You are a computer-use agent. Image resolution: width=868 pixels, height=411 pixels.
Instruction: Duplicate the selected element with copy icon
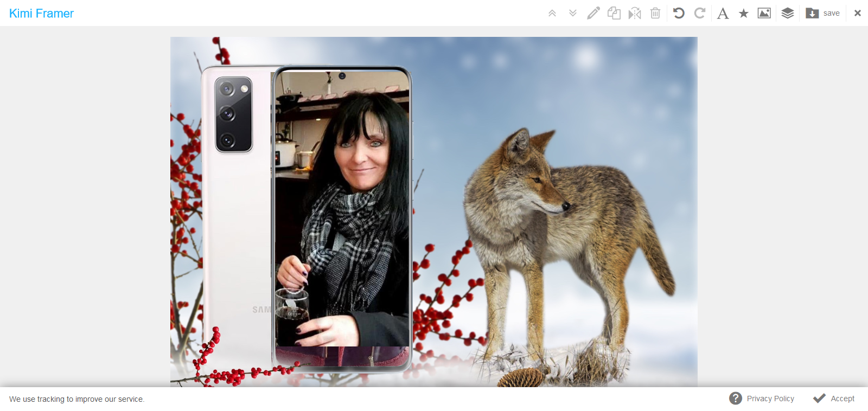[614, 13]
